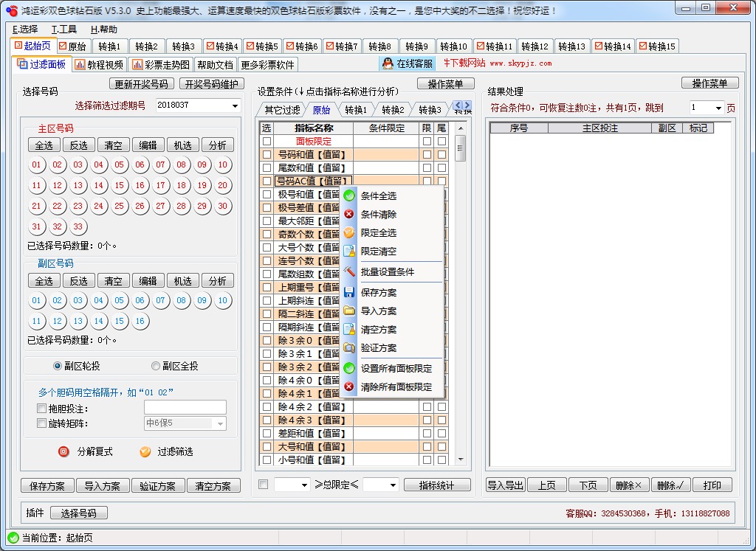The height and width of the screenshot is (551, 756).
Task: Open the 中6保5 matrix dropdown
Action: coord(220,423)
